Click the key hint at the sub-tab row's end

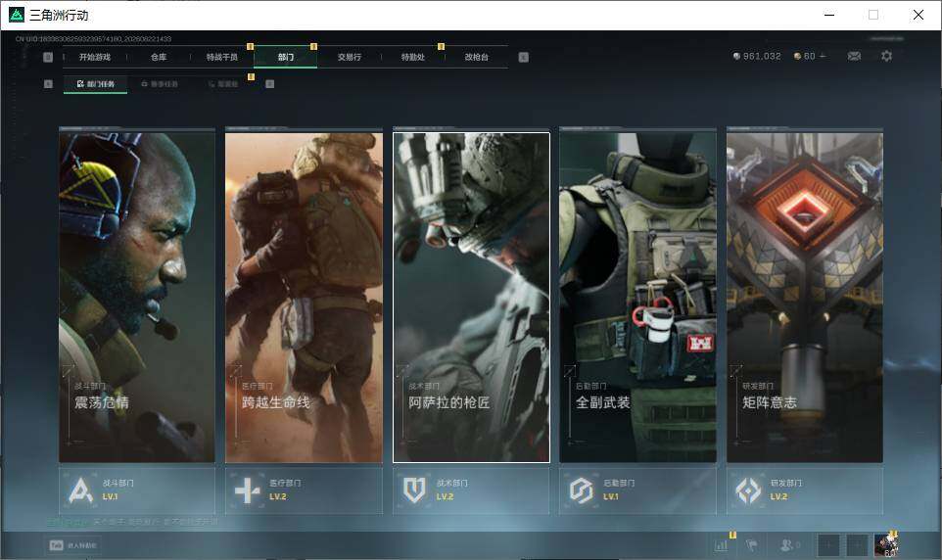point(269,84)
